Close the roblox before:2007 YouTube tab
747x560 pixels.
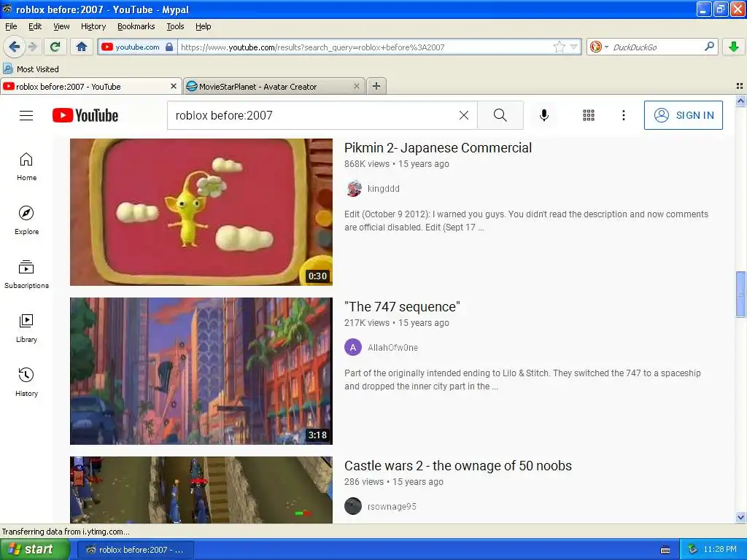[174, 86]
